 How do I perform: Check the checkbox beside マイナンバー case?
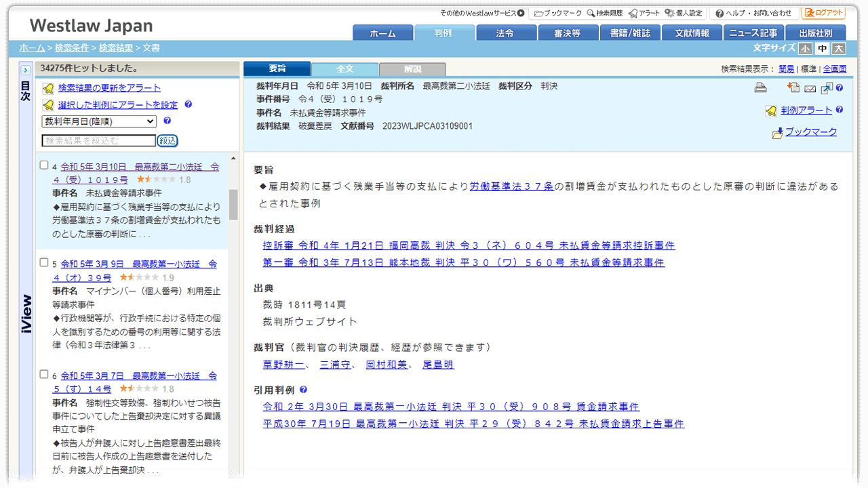[x=43, y=264]
